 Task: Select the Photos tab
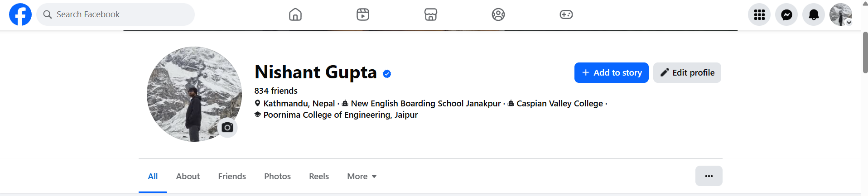(278, 177)
